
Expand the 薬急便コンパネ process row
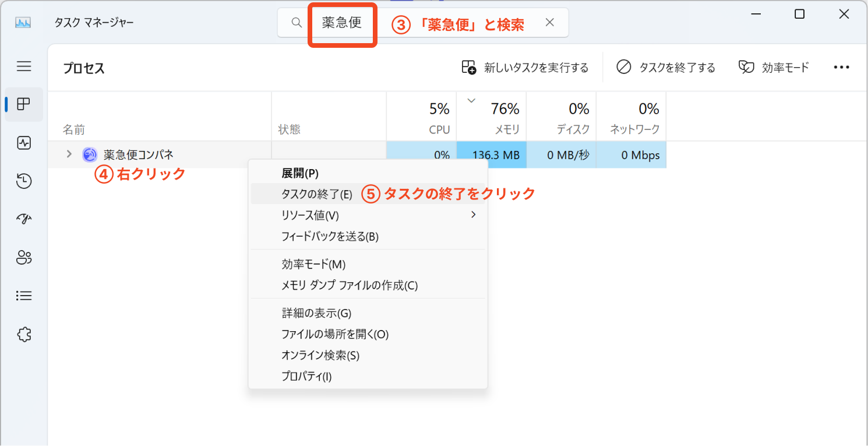point(69,154)
